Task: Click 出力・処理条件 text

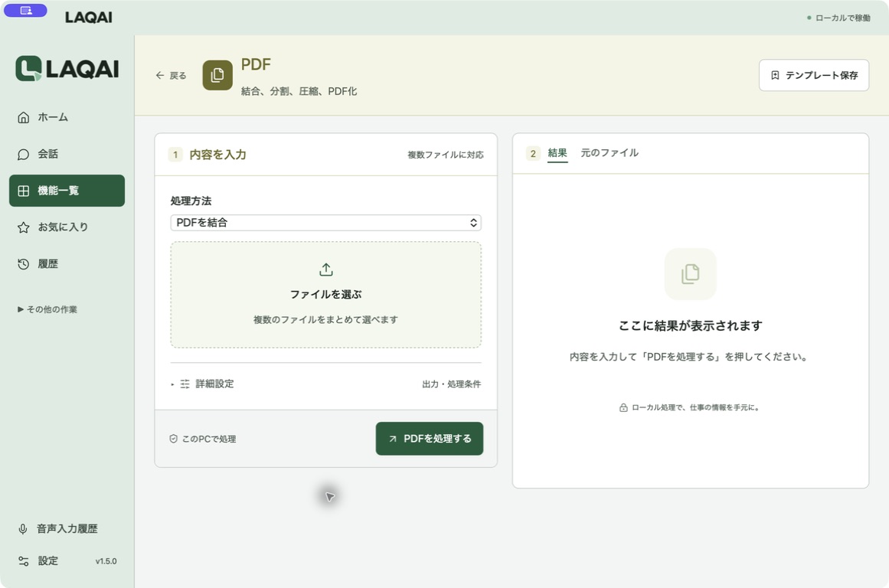Action: click(x=451, y=384)
